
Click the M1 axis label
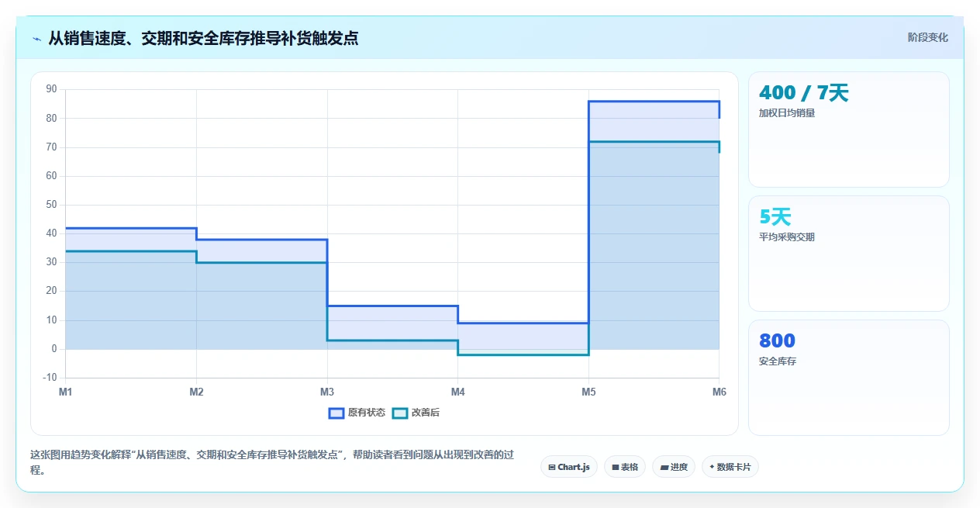click(65, 392)
